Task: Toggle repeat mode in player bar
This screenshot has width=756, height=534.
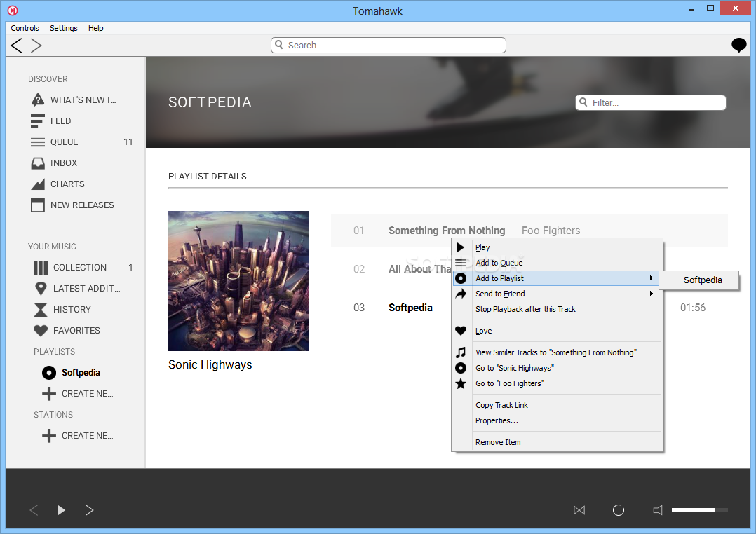Action: click(x=618, y=510)
